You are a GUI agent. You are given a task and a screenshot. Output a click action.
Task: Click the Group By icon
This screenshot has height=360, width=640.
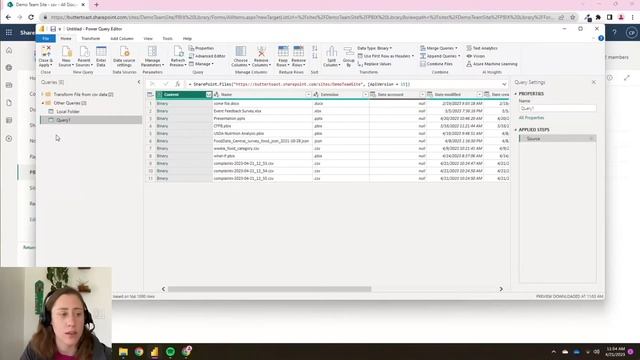click(349, 51)
